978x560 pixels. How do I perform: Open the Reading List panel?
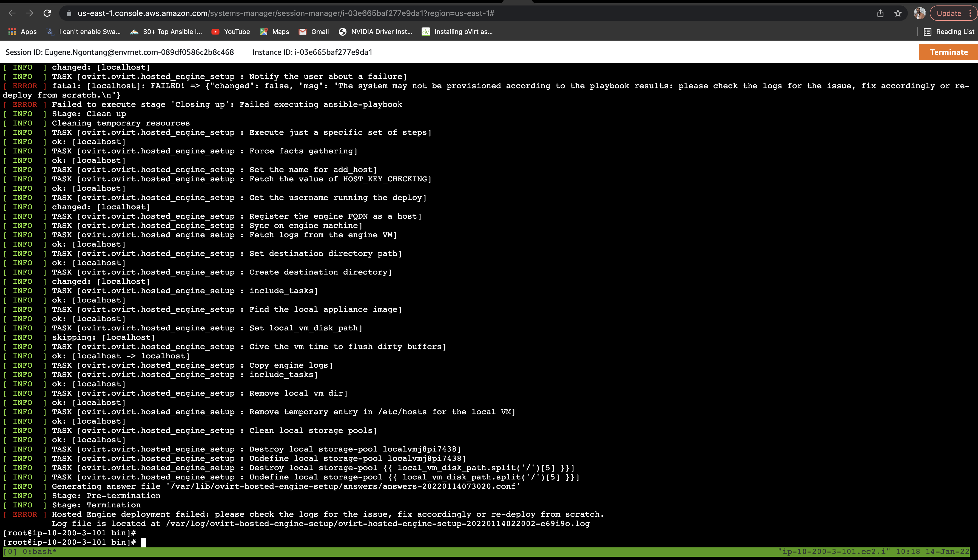coord(949,32)
